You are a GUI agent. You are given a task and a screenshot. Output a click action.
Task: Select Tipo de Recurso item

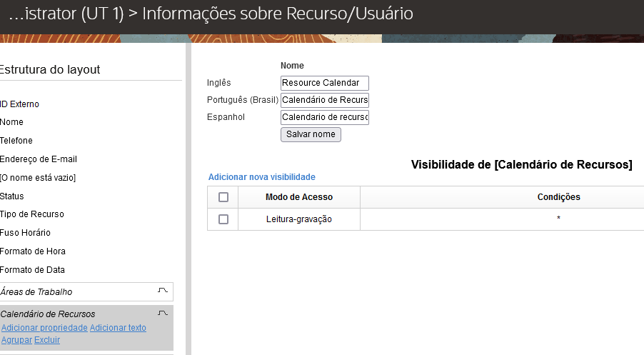32,214
